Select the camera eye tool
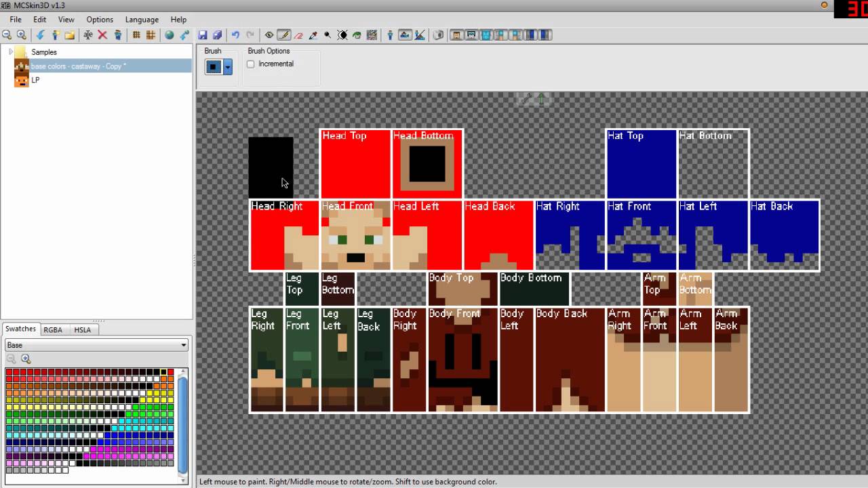The image size is (868, 488). 269,35
